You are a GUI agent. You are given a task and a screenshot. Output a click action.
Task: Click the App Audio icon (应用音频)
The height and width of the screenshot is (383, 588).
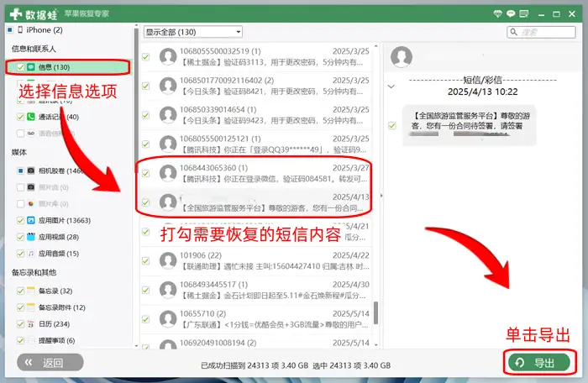[31, 254]
